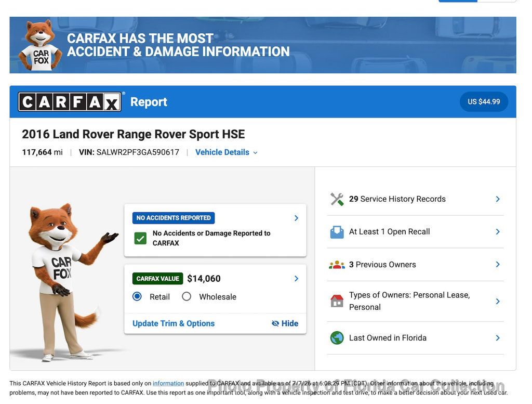This screenshot has width=532, height=404.
Task: Open Service History Records chevron
Action: tap(498, 199)
